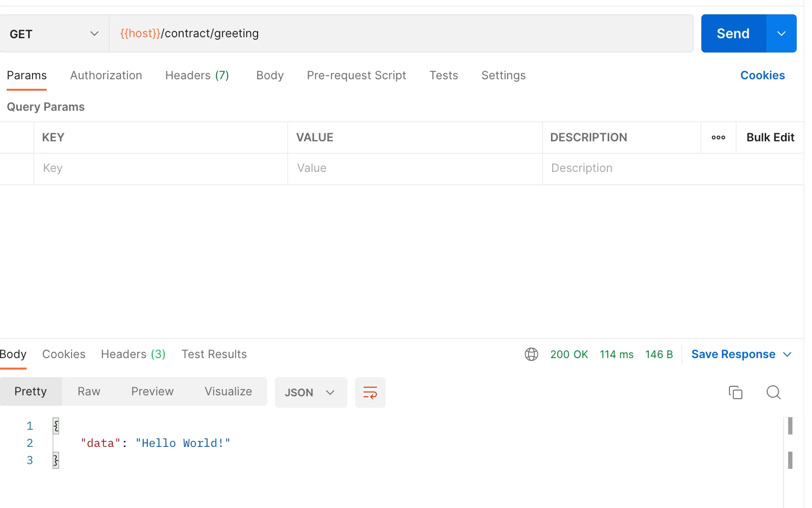Click the Description input in query params
The image size is (812, 508).
(673, 169)
